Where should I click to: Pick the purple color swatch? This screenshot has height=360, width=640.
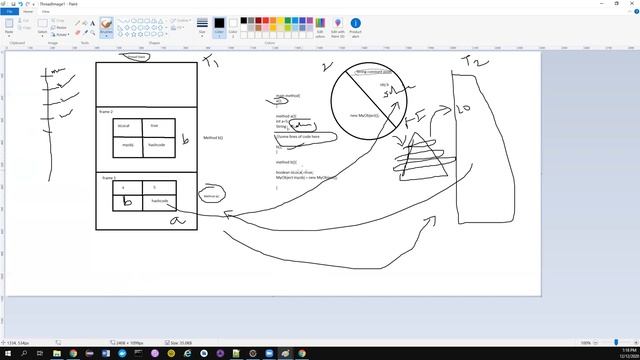[x=310, y=20]
